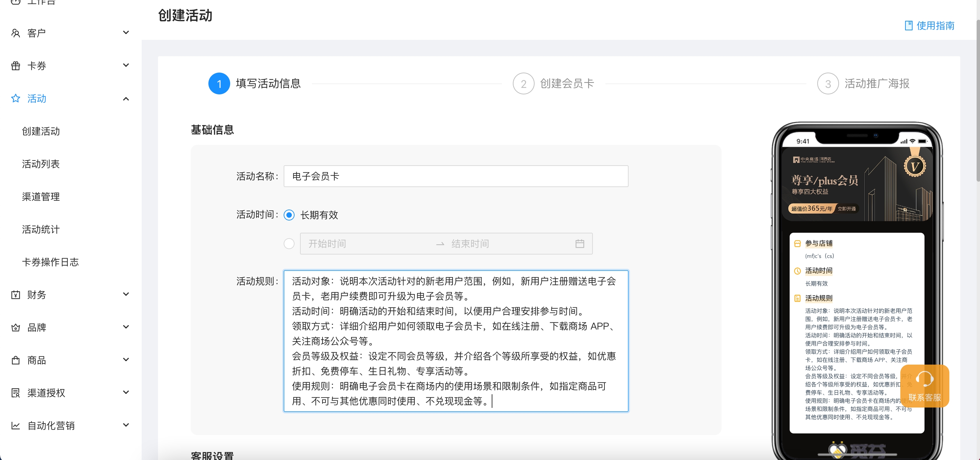
Task: Click the headset icon on 联系客服
Action: pyautogui.click(x=924, y=379)
